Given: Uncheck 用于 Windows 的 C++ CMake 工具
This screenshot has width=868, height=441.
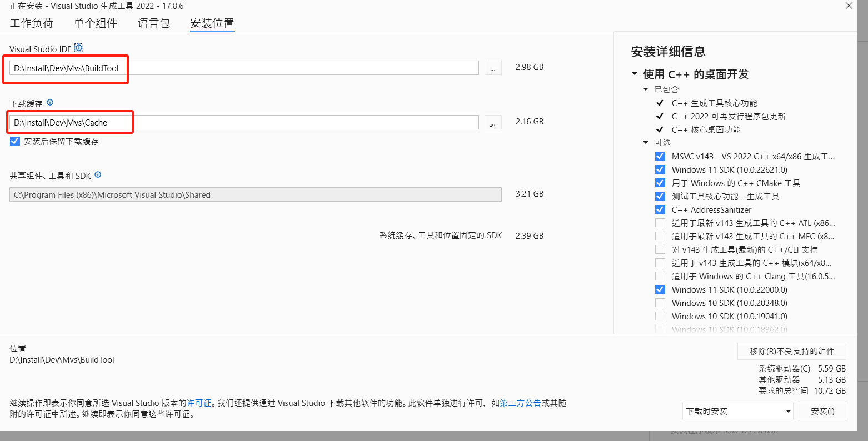Looking at the screenshot, I should [x=660, y=183].
